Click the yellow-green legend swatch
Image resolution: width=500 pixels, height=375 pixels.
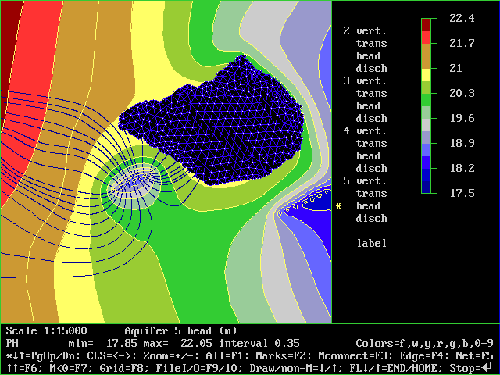(426, 87)
